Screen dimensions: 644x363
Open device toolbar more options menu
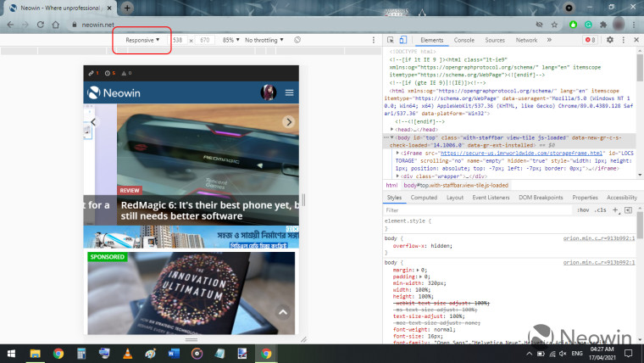click(x=374, y=40)
